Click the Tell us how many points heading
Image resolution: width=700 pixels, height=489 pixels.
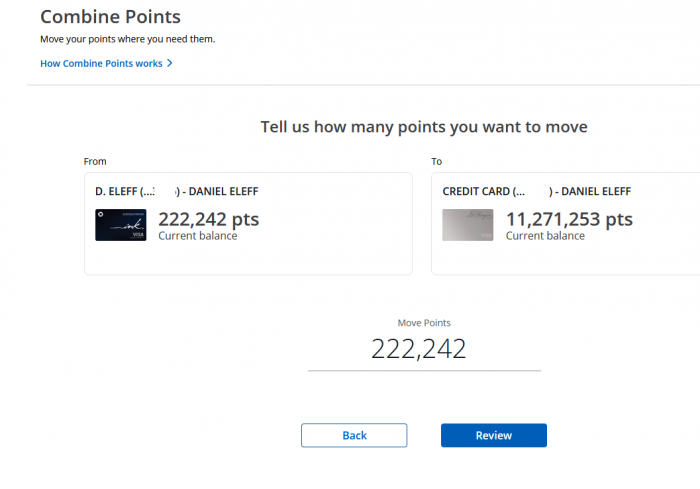pyautogui.click(x=424, y=127)
